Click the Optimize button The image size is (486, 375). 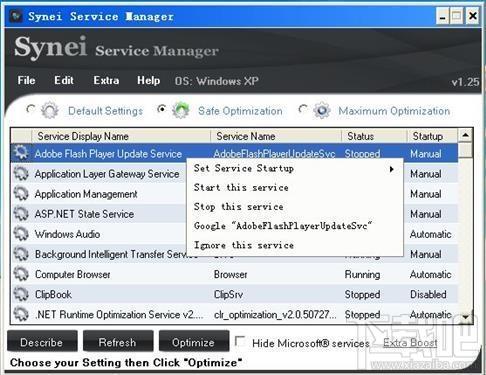pos(194,342)
